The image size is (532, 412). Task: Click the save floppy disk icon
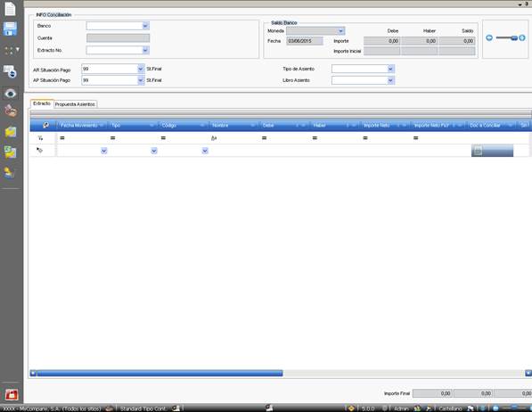[x=10, y=29]
